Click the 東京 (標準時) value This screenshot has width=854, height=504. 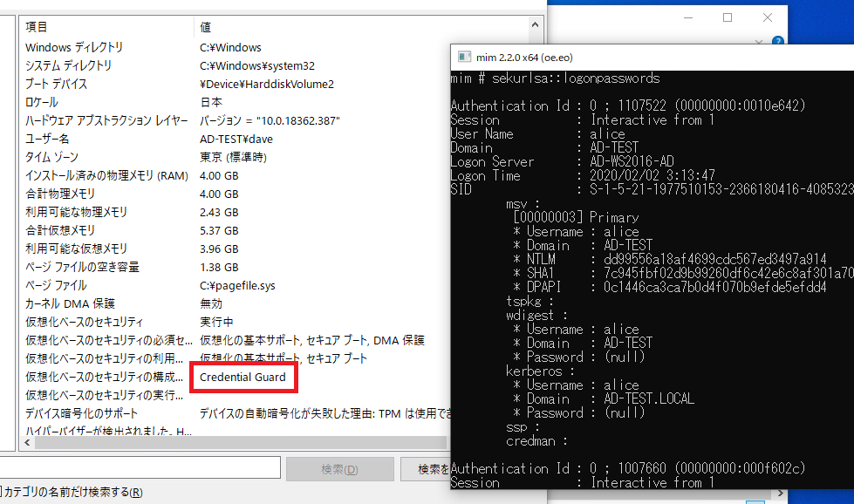coord(233,157)
